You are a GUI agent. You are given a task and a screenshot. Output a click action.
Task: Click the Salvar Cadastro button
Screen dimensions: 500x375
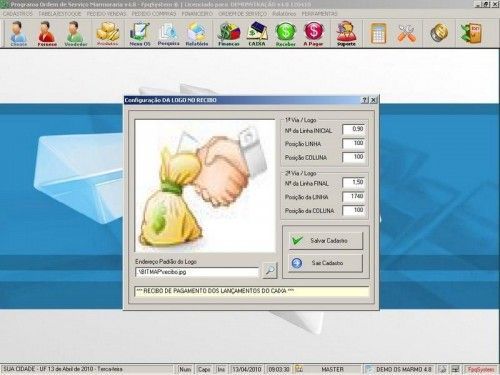tap(325, 241)
